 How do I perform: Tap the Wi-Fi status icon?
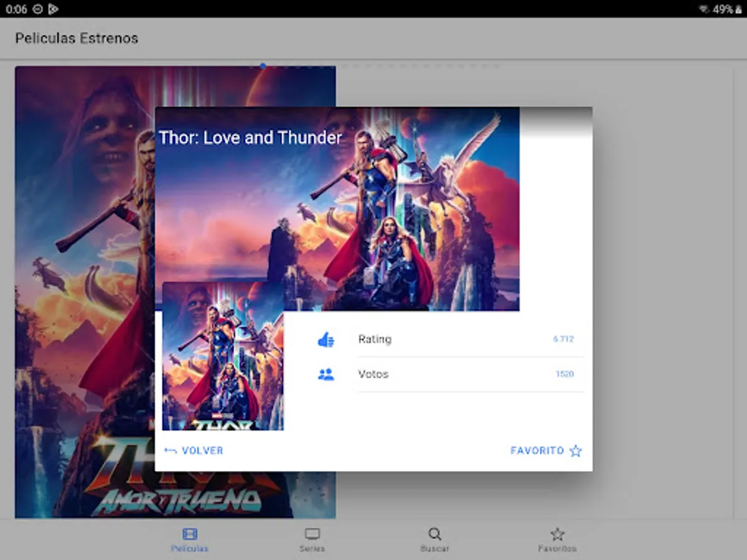(x=704, y=9)
